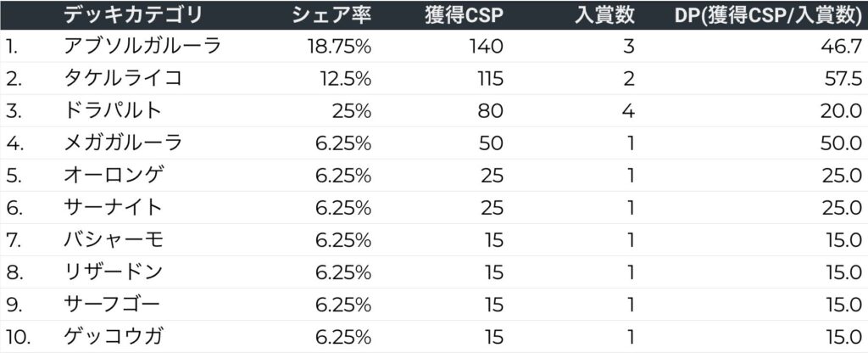
Task: Click the アブソルガルーラ deck name cell
Action: coord(142,46)
